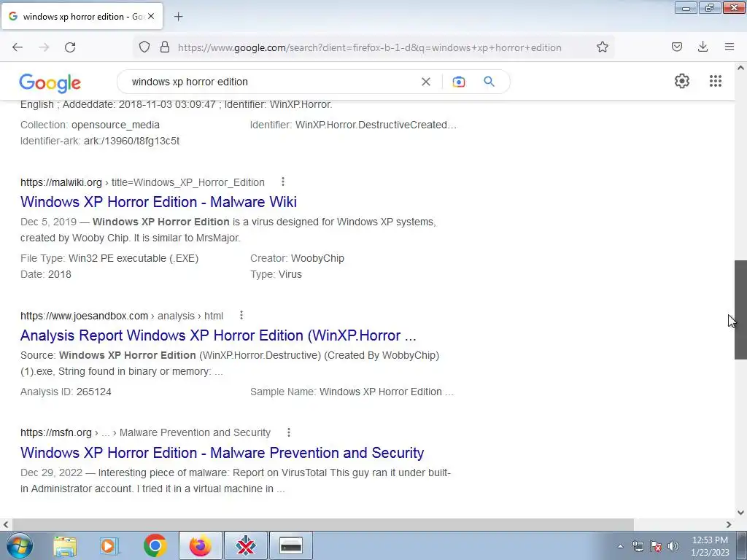The height and width of the screenshot is (560, 747).
Task: Click the horizontal scroll left arrow
Action: click(x=6, y=524)
